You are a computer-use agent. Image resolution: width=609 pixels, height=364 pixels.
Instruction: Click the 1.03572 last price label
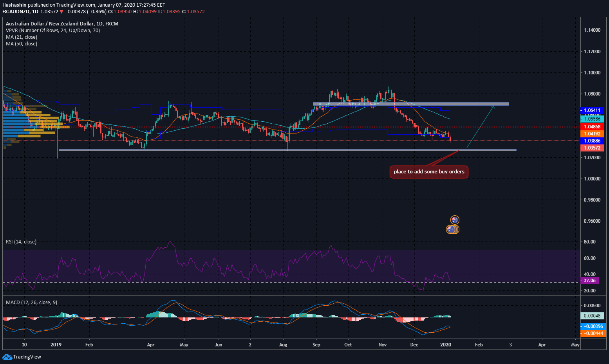[592, 148]
